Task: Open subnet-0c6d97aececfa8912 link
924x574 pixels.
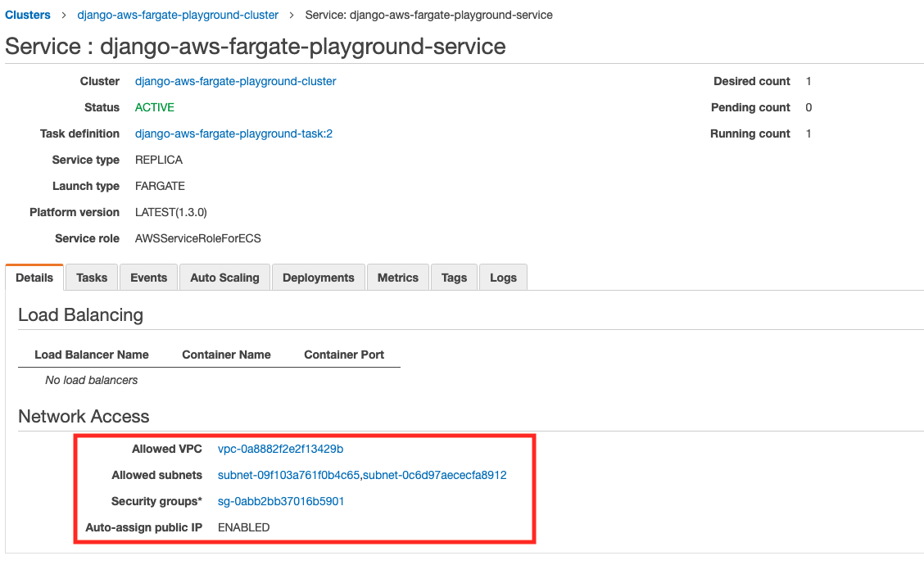Action: click(435, 475)
